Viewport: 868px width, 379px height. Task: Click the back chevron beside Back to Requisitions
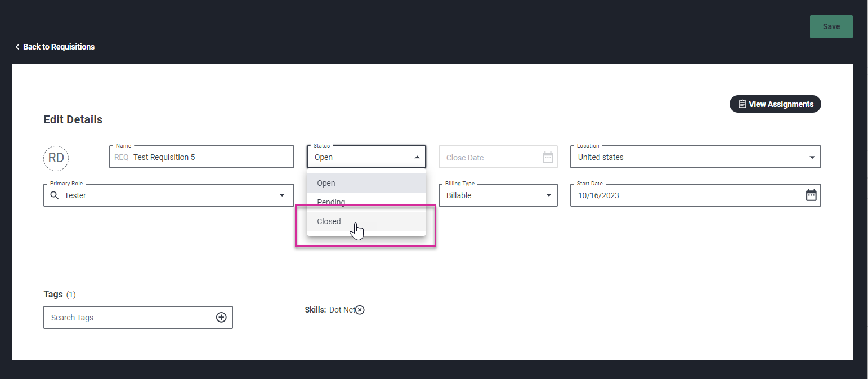click(17, 47)
